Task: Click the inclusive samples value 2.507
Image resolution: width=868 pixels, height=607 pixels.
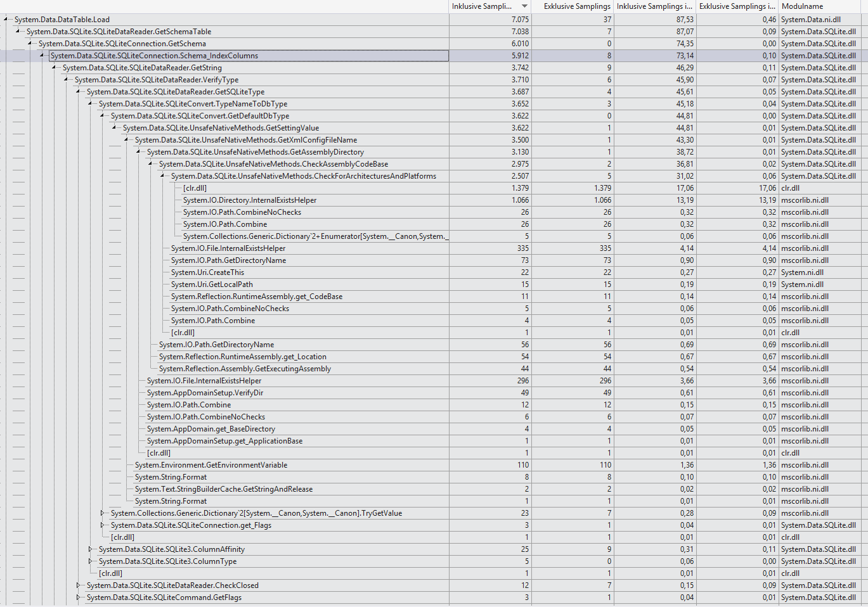Action: pyautogui.click(x=520, y=176)
